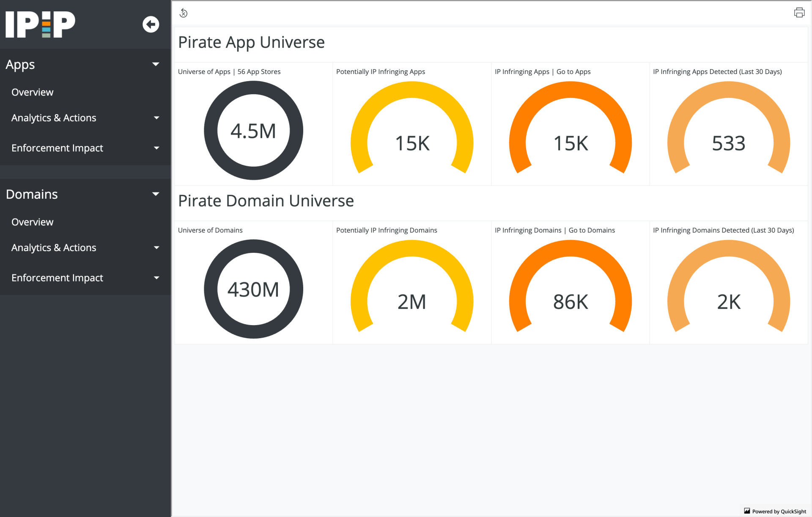Image resolution: width=812 pixels, height=517 pixels.
Task: Click the back arrow collapse sidebar icon
Action: click(151, 25)
